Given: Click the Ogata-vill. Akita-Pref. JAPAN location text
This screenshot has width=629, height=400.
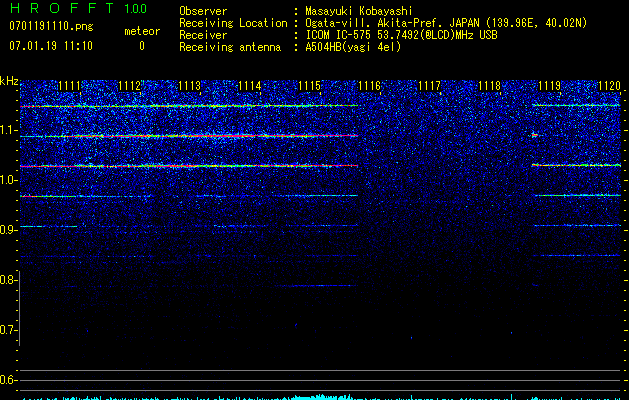Looking at the screenshot, I should [446, 23].
